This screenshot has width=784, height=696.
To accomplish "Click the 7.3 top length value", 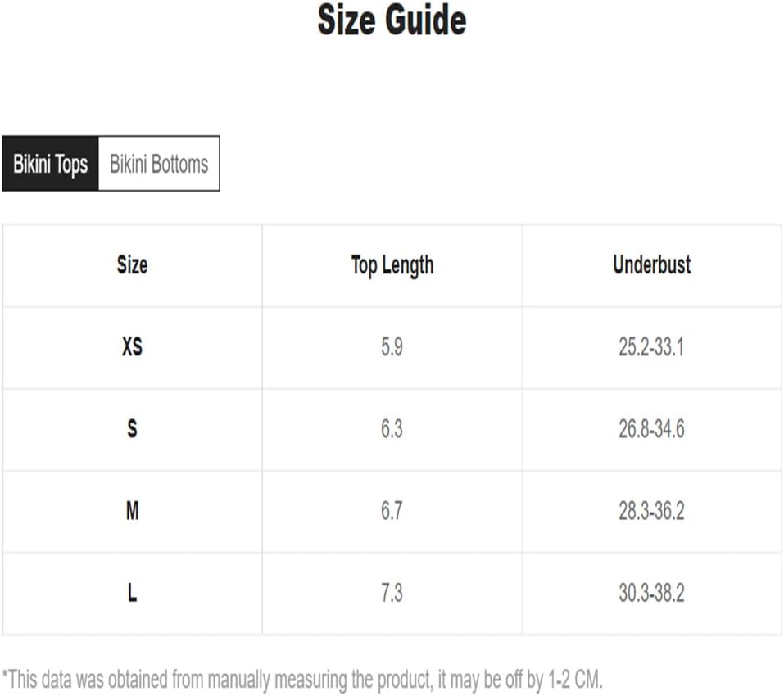I will [392, 593].
